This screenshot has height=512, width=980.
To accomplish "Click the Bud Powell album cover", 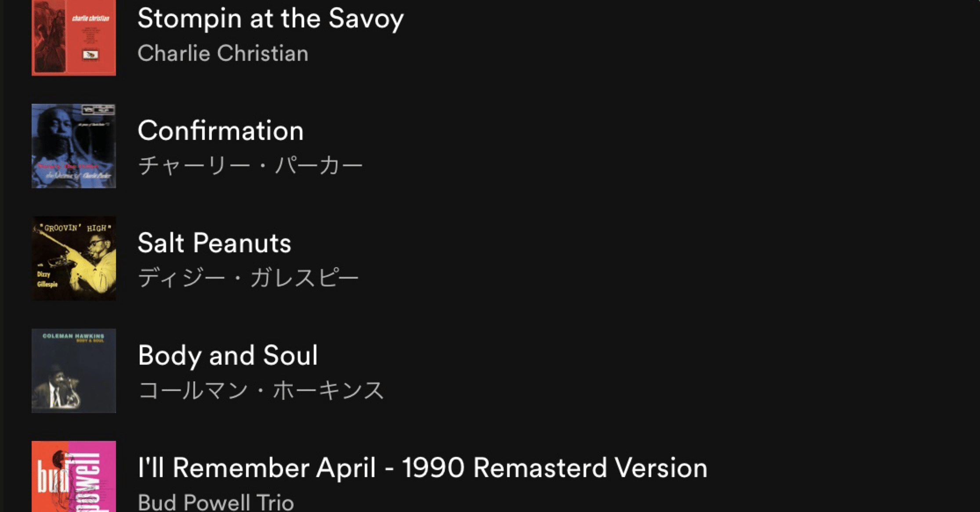I will pos(74,477).
